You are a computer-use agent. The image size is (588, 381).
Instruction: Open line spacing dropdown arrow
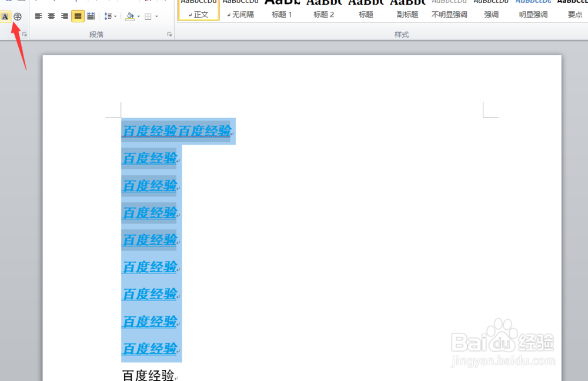click(115, 16)
